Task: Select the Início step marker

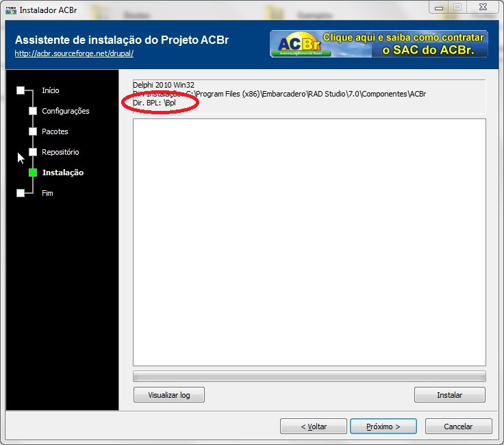Action: (x=21, y=90)
